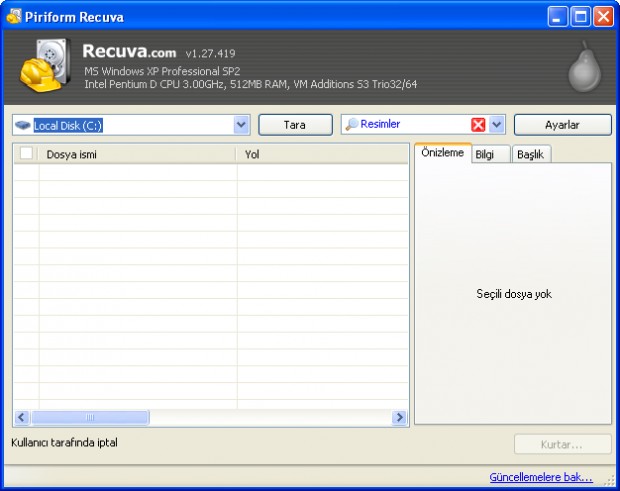Viewport: 620px width, 491px height.
Task: Click the right scroll arrow of file list
Action: [x=399, y=417]
